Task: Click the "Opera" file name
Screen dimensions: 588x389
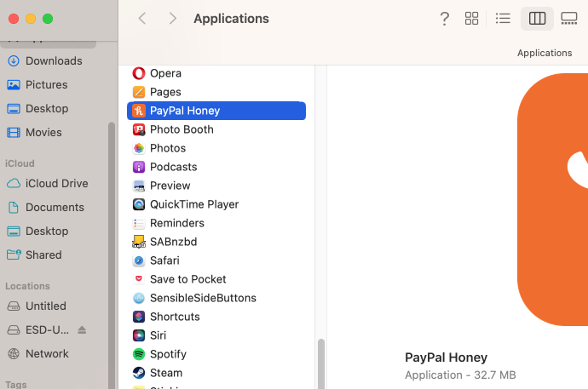Action: point(166,73)
